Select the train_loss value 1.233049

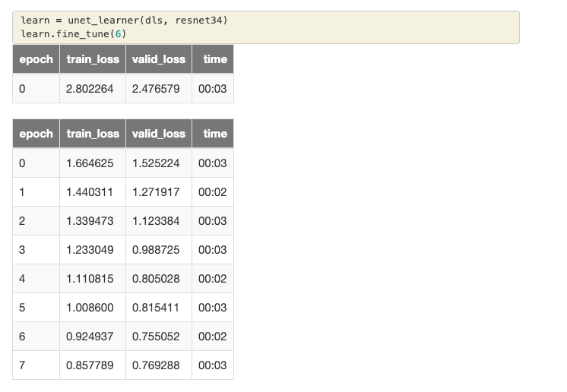90,250
